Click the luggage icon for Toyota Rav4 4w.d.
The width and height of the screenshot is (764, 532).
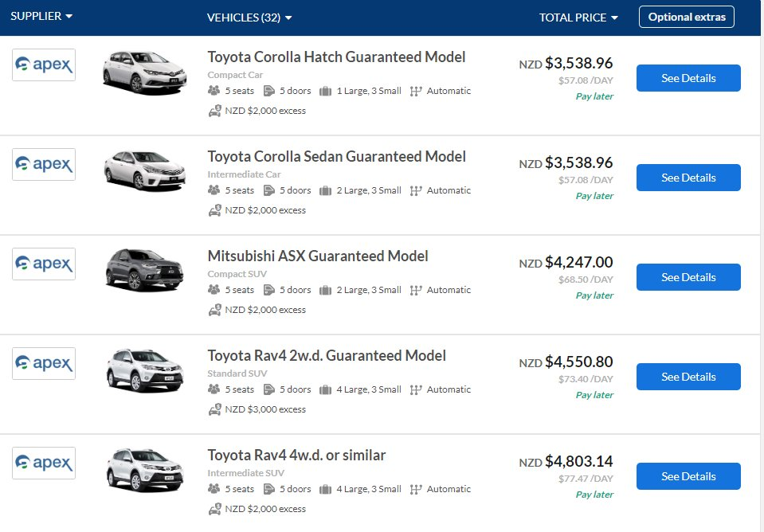[325, 489]
